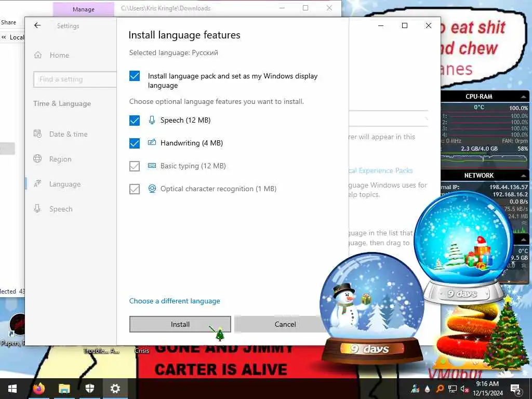Viewport: 532px width, 399px height.
Task: Click the Time & Language heading
Action: tap(62, 104)
